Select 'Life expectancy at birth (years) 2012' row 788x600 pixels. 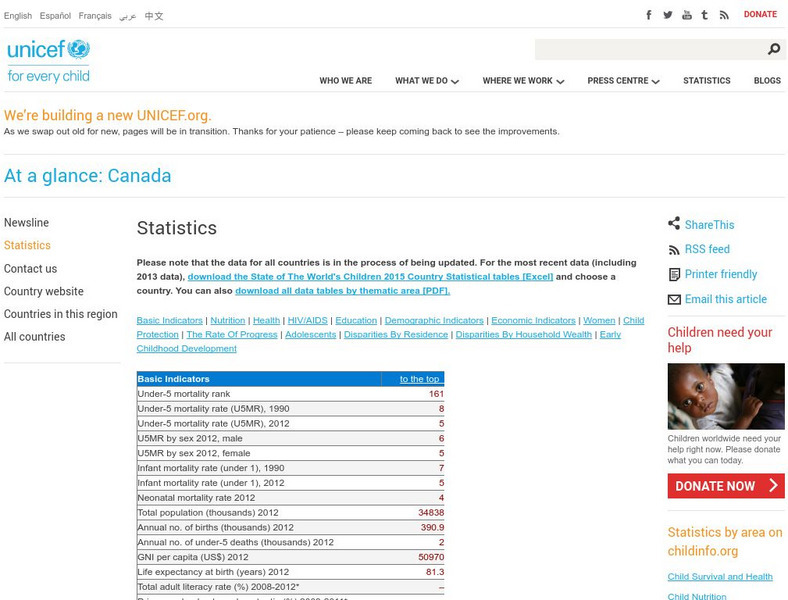[290, 572]
